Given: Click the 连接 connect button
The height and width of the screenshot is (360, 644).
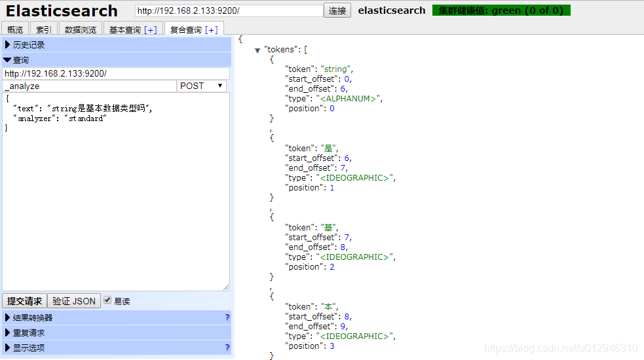Looking at the screenshot, I should pyautogui.click(x=337, y=10).
